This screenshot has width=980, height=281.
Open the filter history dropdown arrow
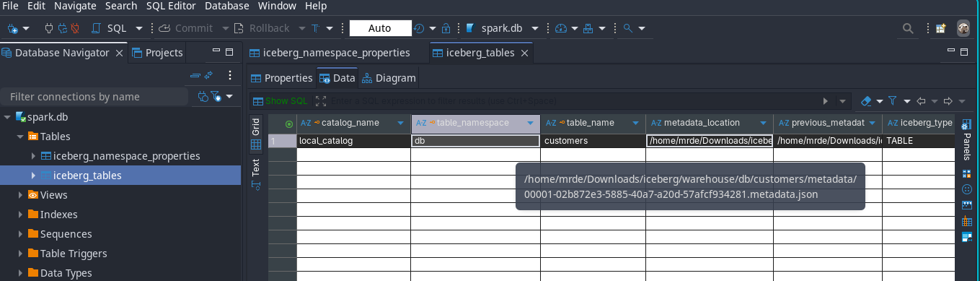click(843, 101)
